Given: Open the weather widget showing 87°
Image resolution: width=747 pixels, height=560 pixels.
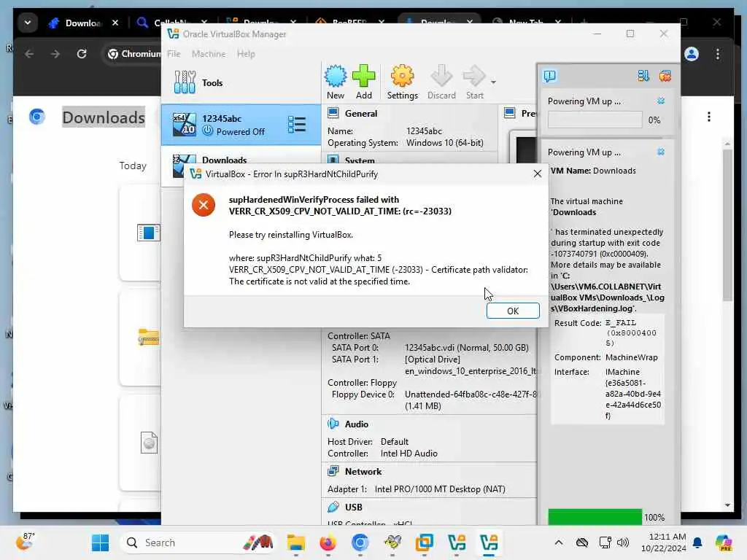Looking at the screenshot, I should coord(26,542).
